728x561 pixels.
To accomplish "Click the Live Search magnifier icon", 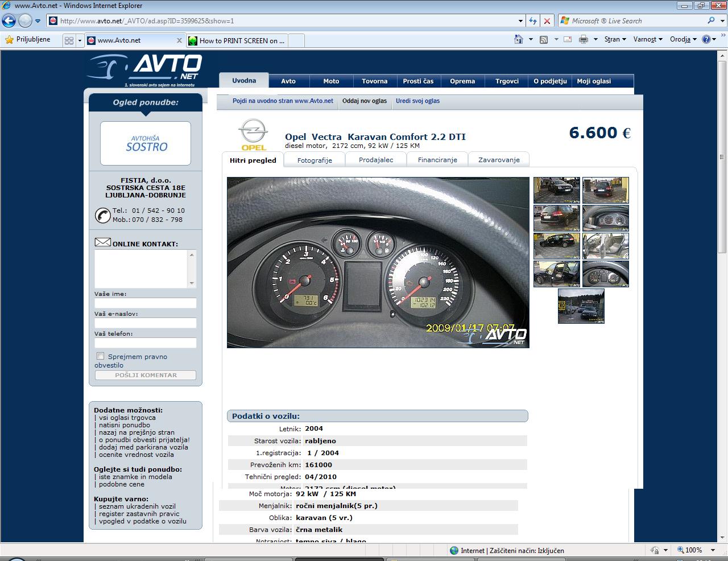I will 711,20.
